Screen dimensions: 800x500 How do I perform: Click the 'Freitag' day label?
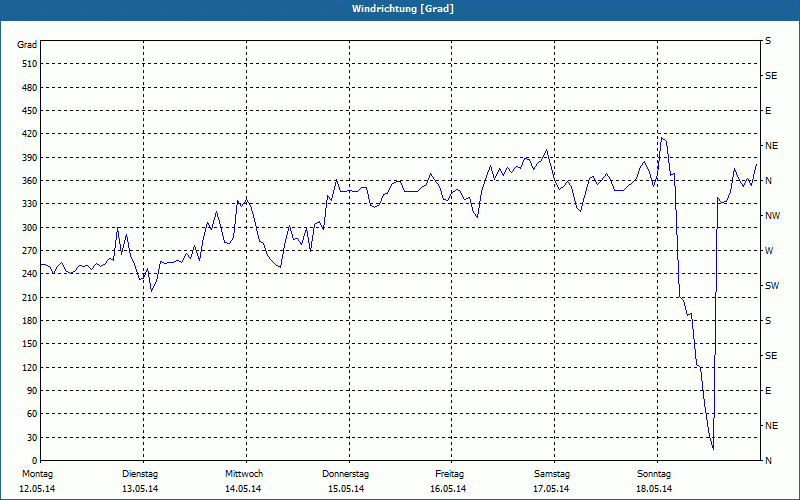(x=449, y=473)
